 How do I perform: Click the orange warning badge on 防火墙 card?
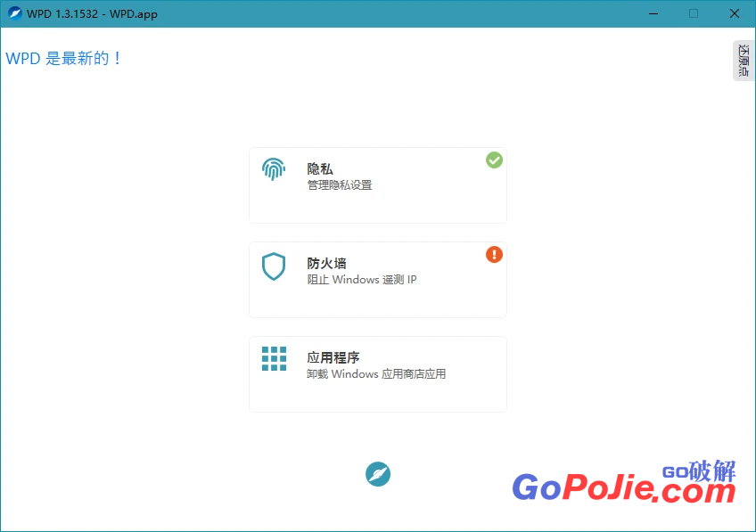click(494, 255)
